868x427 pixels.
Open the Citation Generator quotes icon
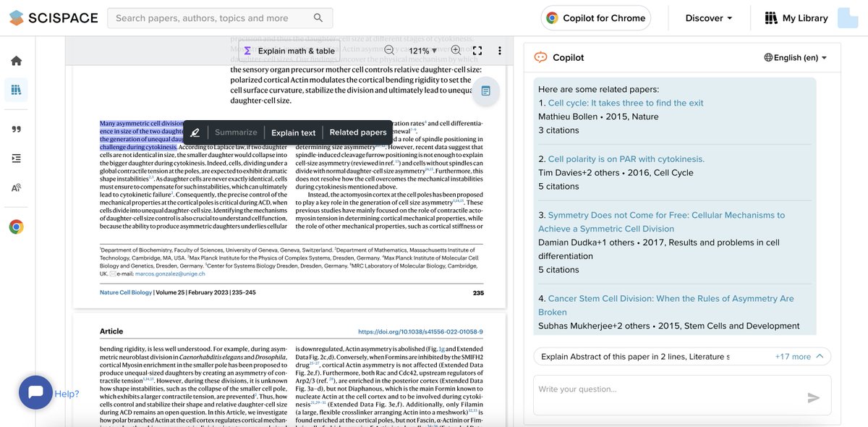[16, 129]
